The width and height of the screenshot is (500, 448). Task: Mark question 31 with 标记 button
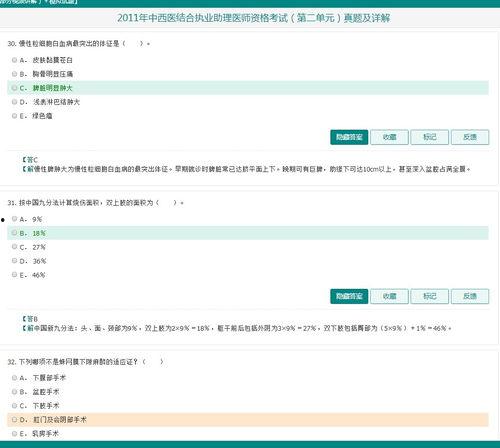(430, 296)
